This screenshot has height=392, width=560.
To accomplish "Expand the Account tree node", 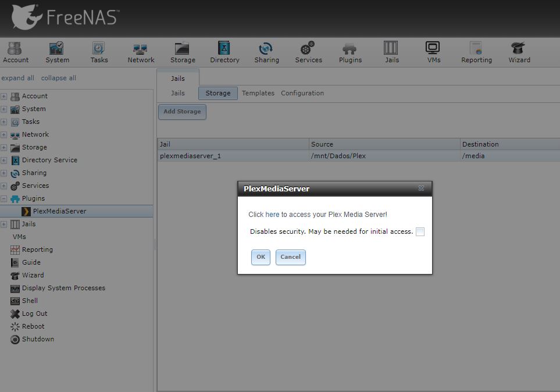I will click(3, 97).
